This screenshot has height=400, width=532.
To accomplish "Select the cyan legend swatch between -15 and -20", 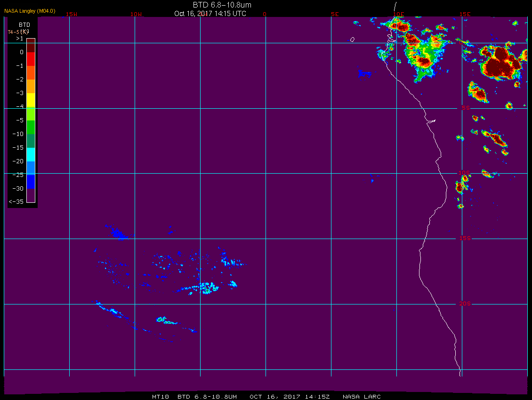I will click(x=31, y=154).
